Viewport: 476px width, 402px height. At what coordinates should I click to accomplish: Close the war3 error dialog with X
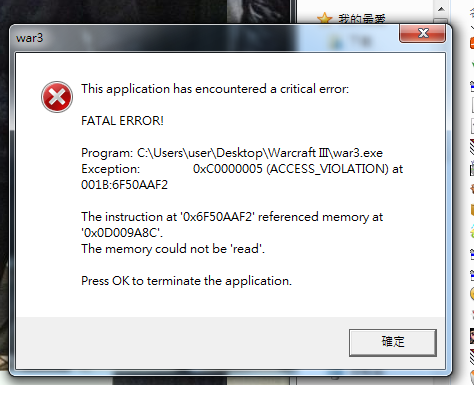(x=423, y=33)
